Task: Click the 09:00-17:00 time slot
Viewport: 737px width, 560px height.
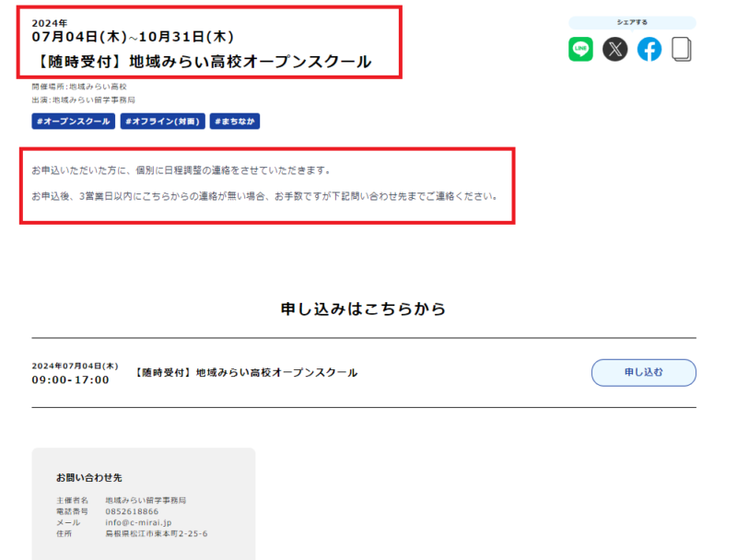Action: point(70,379)
